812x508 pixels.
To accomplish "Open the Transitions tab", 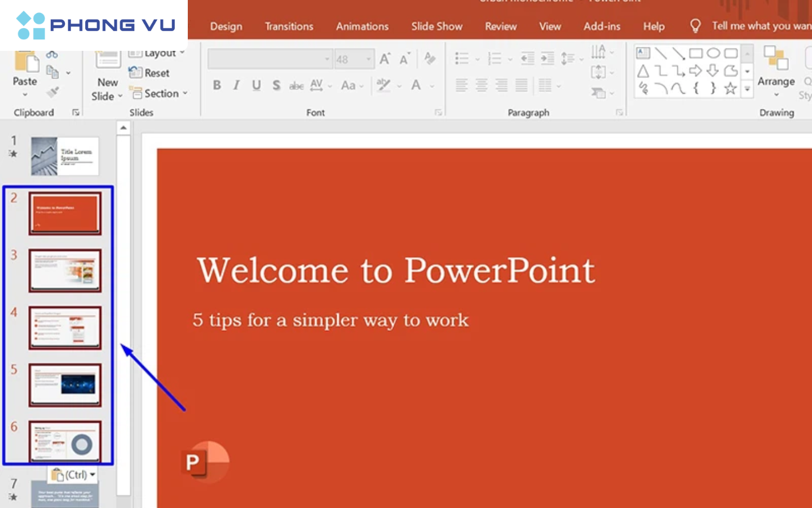I will (x=289, y=27).
